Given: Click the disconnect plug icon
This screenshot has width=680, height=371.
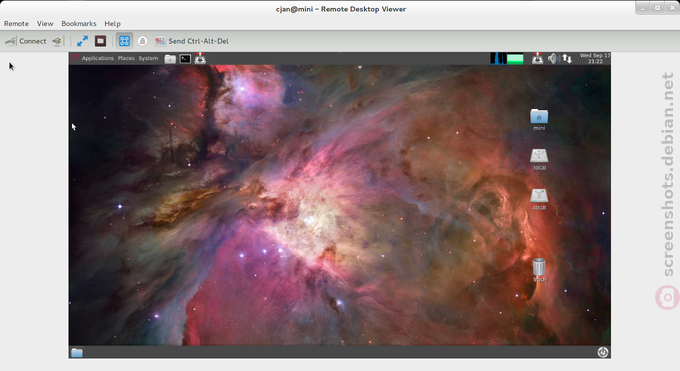Looking at the screenshot, I should 57,41.
